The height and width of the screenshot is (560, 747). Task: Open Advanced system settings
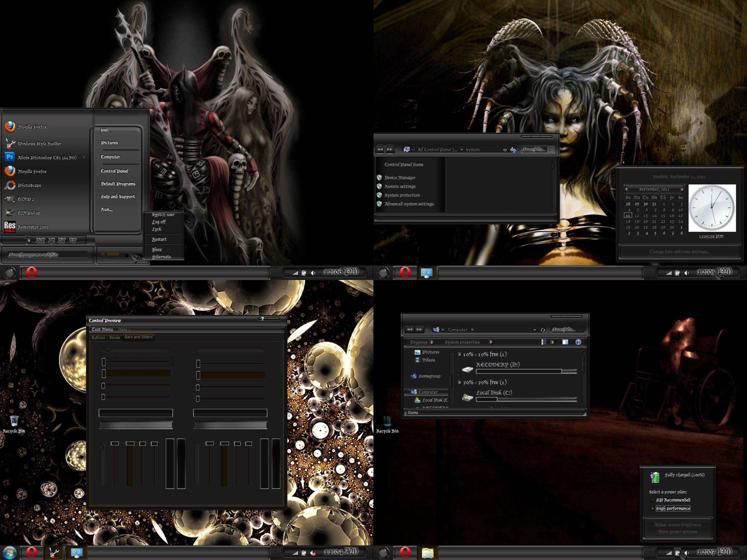click(x=409, y=204)
